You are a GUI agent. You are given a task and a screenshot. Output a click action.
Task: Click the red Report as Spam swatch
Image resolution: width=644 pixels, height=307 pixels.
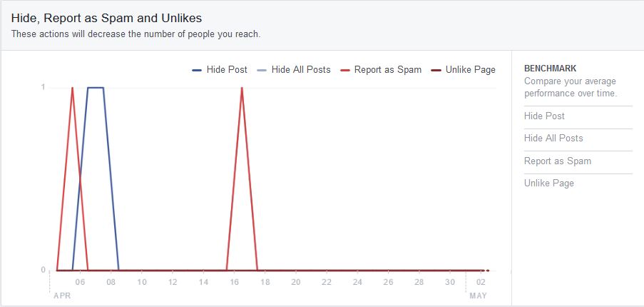[345, 70]
